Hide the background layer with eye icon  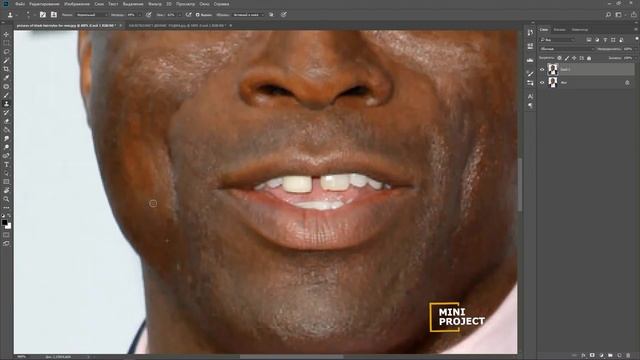[542, 82]
